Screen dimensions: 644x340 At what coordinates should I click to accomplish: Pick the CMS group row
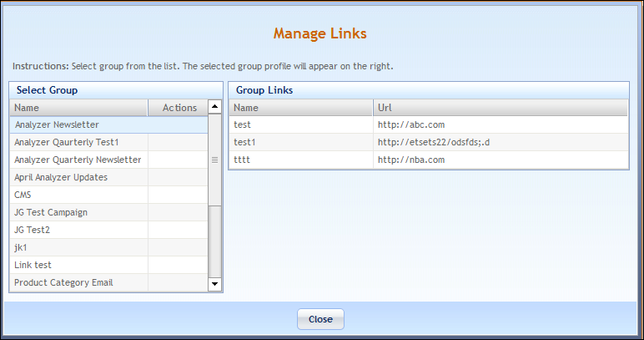[108, 195]
